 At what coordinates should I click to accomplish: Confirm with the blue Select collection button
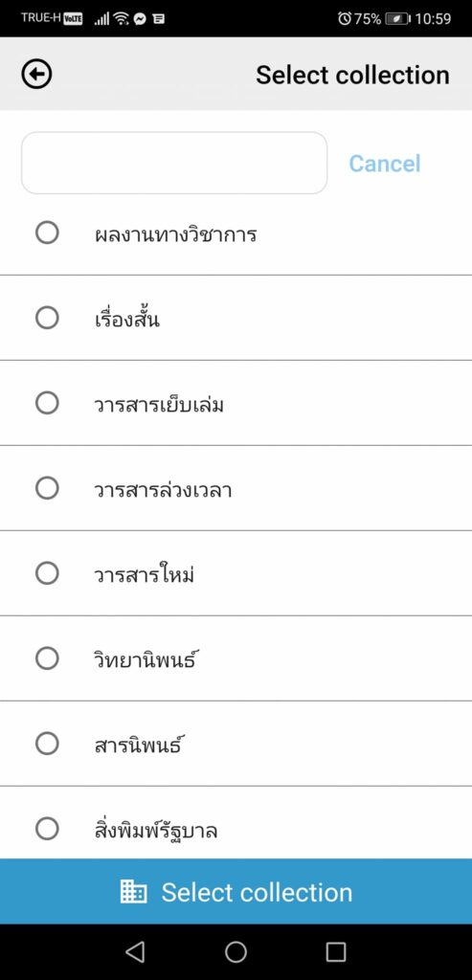[236, 891]
